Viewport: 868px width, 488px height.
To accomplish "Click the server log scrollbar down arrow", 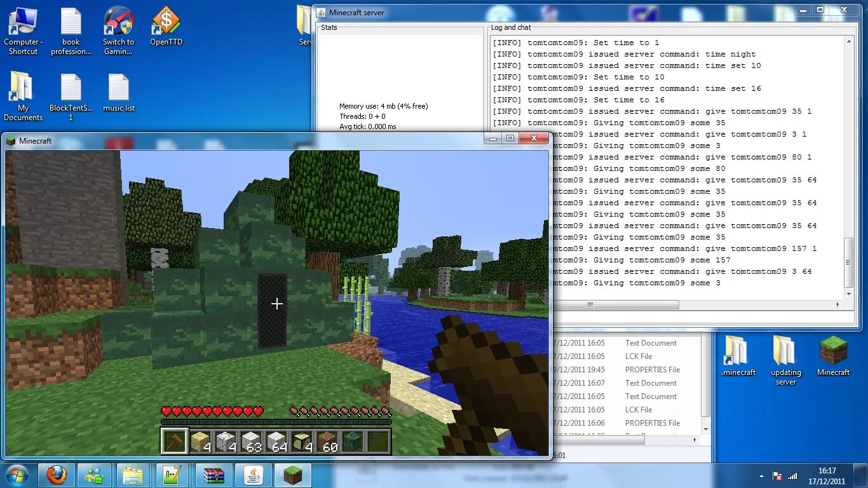I will pos(849,294).
